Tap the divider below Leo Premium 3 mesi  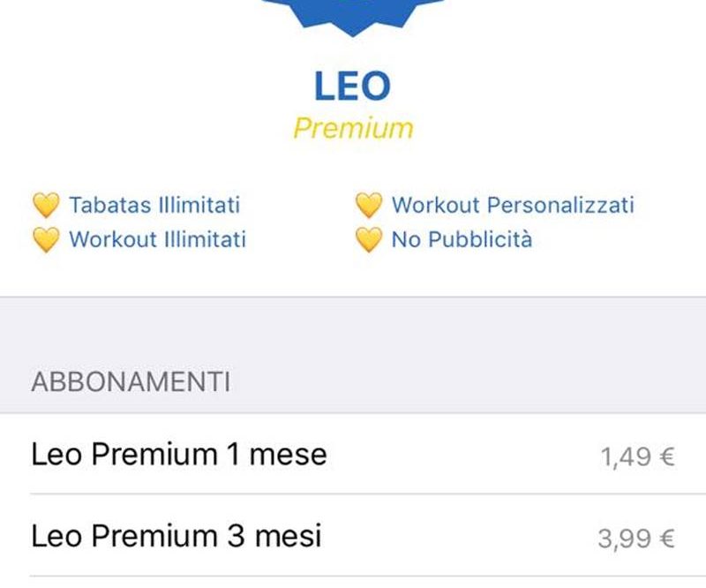point(368,576)
